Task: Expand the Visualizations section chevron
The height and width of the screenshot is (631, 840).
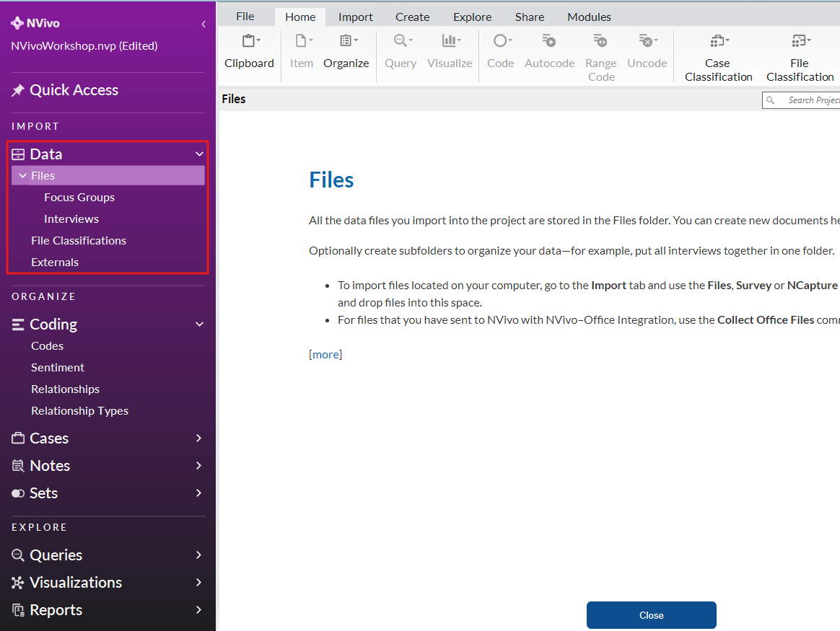Action: coord(198,582)
